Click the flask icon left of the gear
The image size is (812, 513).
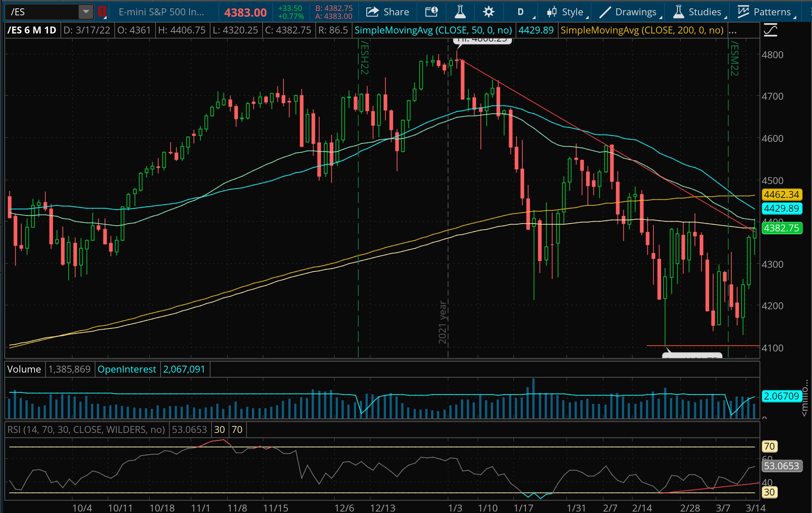(460, 12)
